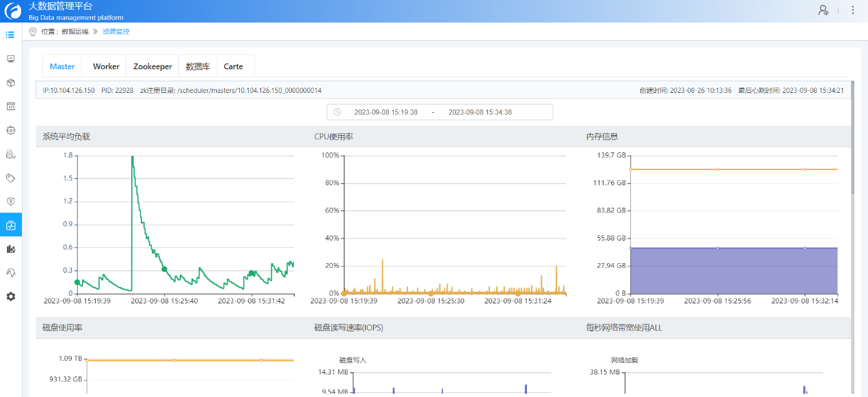Click the PID: 22928 text

coord(117,90)
